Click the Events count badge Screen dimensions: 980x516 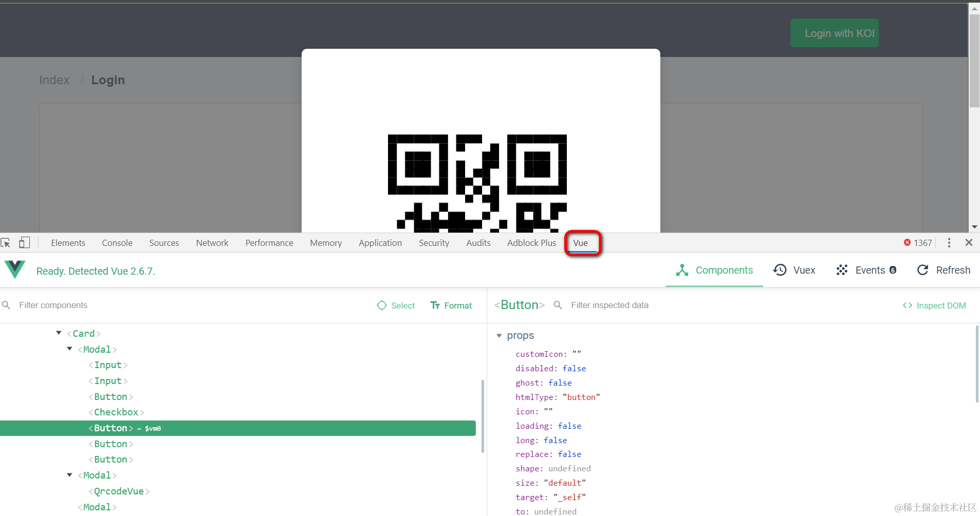[893, 270]
